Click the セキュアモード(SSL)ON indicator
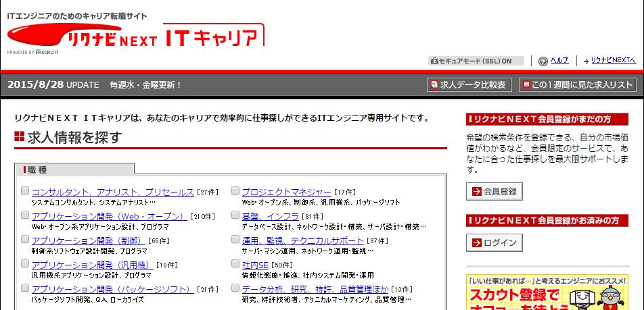 [476, 61]
